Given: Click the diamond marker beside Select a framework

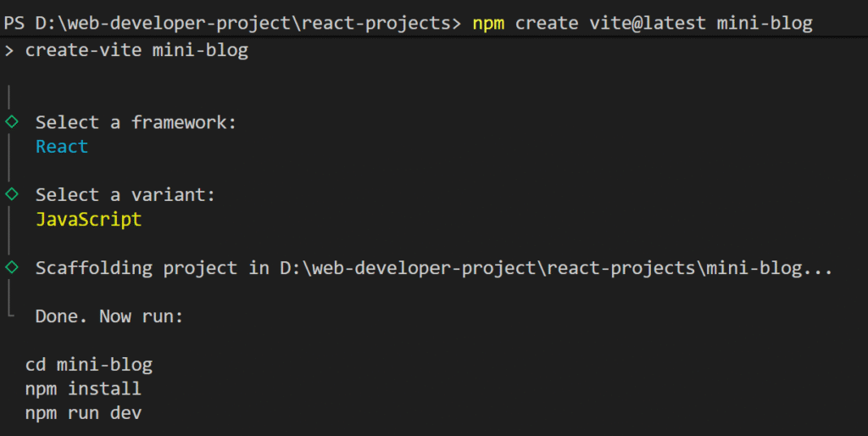Looking at the screenshot, I should [12, 121].
